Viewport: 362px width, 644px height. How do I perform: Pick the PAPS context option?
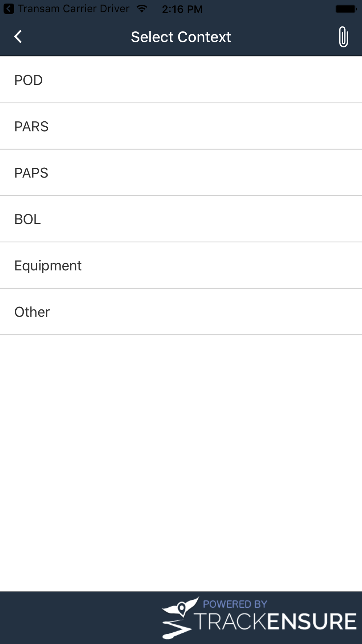181,173
